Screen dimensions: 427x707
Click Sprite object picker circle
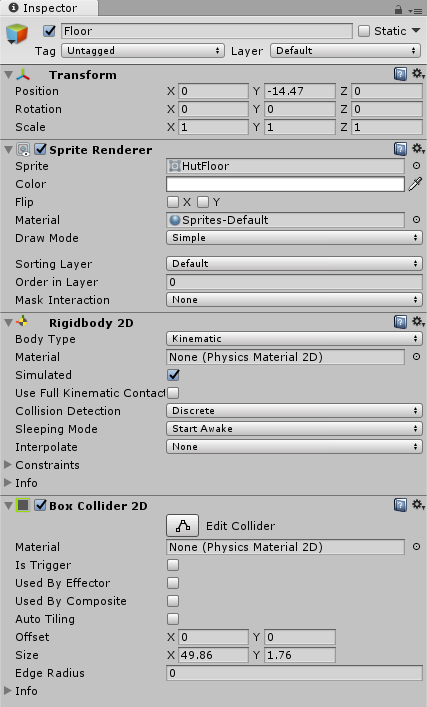(416, 166)
